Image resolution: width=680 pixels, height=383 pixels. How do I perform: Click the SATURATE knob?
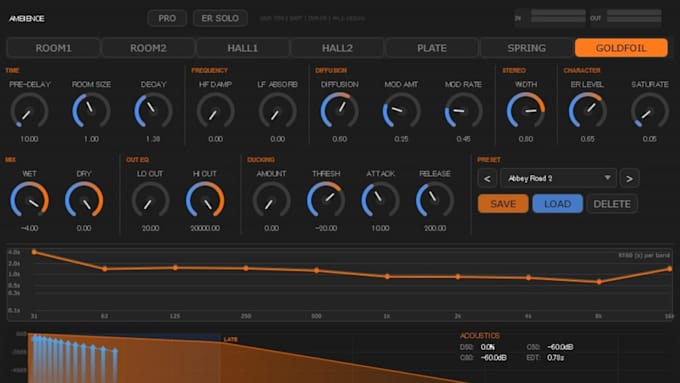649,111
